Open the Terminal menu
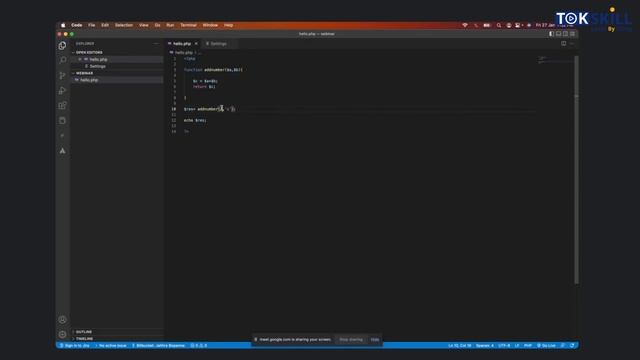640x360 pixels. point(189,25)
